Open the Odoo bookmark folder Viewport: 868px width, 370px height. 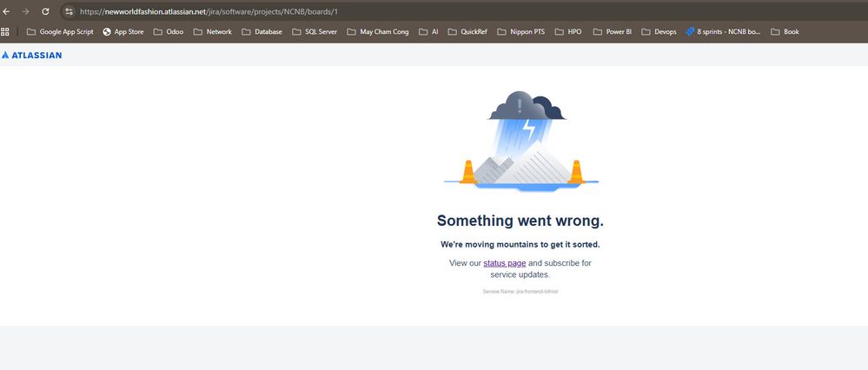point(169,31)
